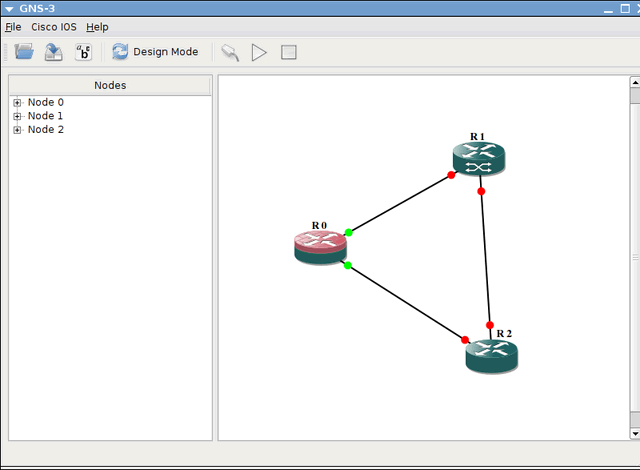This screenshot has height=470, width=640.
Task: Open the File menu
Action: click(x=13, y=27)
